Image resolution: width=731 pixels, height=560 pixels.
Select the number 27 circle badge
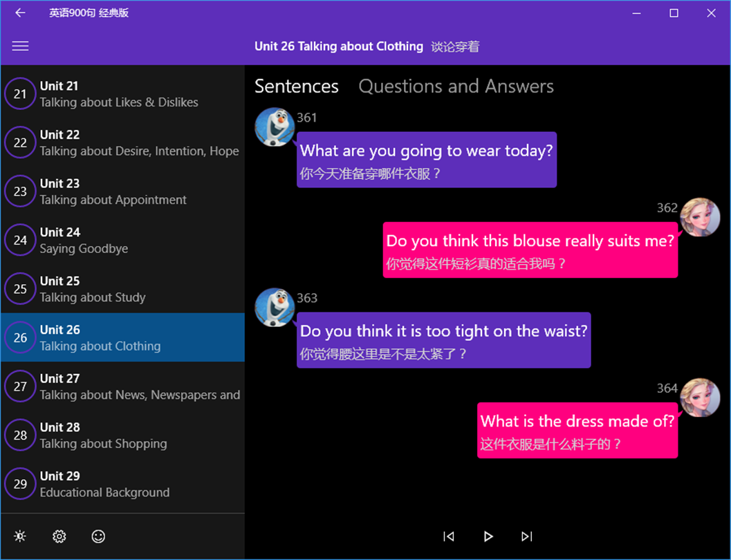click(20, 386)
